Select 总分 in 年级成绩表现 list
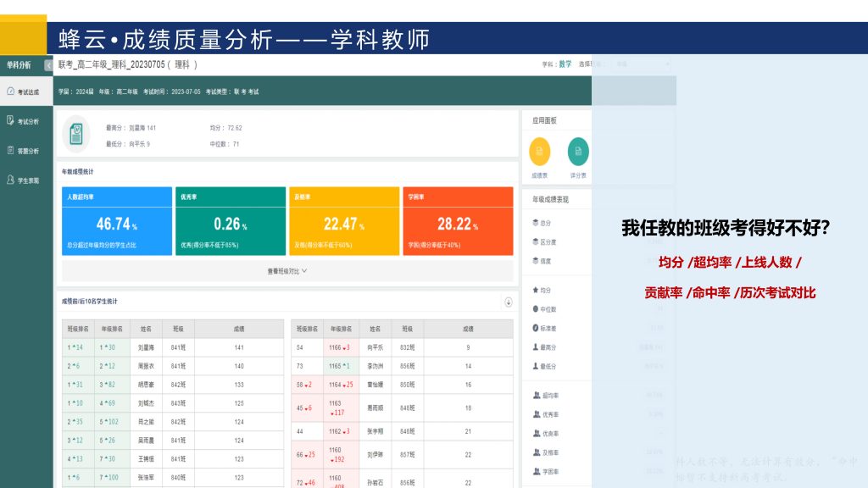This screenshot has height=488, width=868. coord(546,223)
